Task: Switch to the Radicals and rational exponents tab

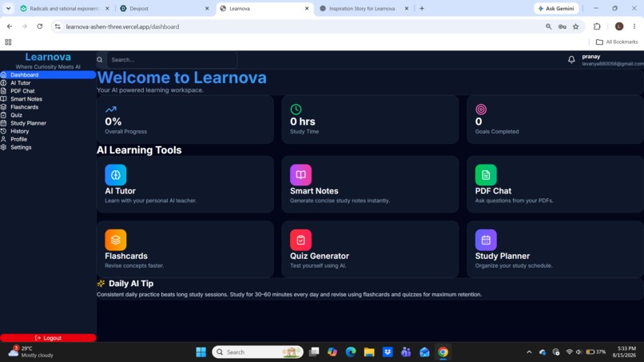Action: [65, 8]
